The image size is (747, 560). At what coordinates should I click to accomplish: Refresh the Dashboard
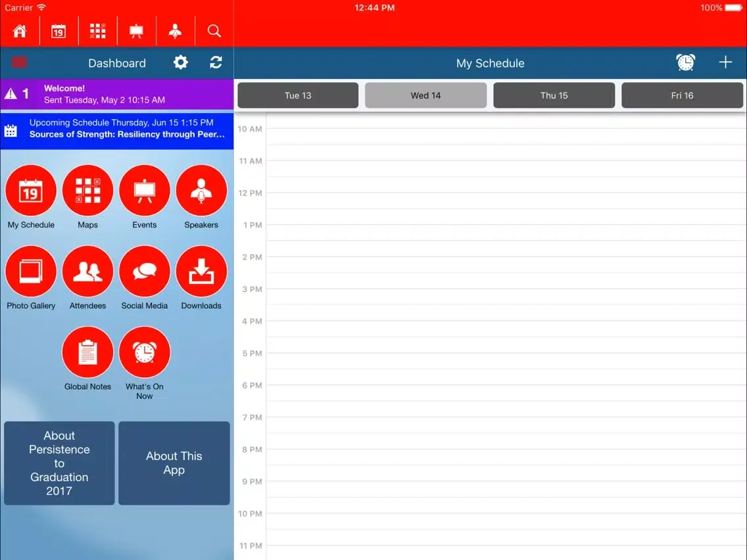pyautogui.click(x=216, y=62)
